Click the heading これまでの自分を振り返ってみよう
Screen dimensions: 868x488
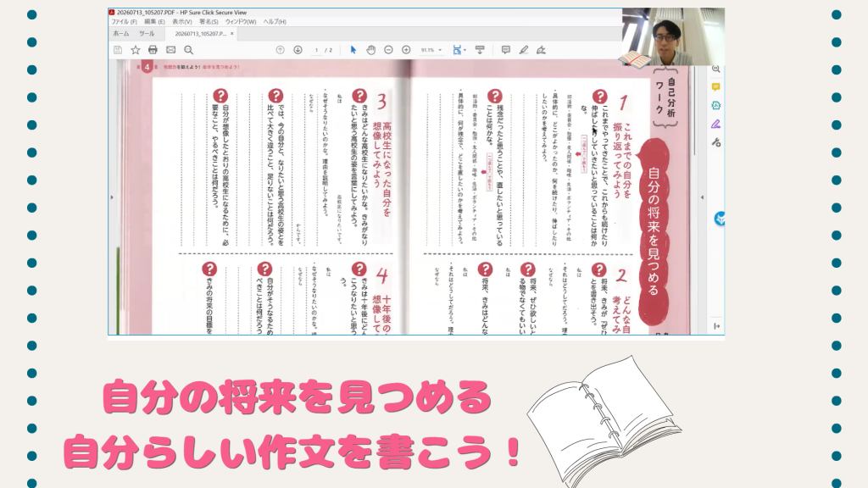point(622,160)
